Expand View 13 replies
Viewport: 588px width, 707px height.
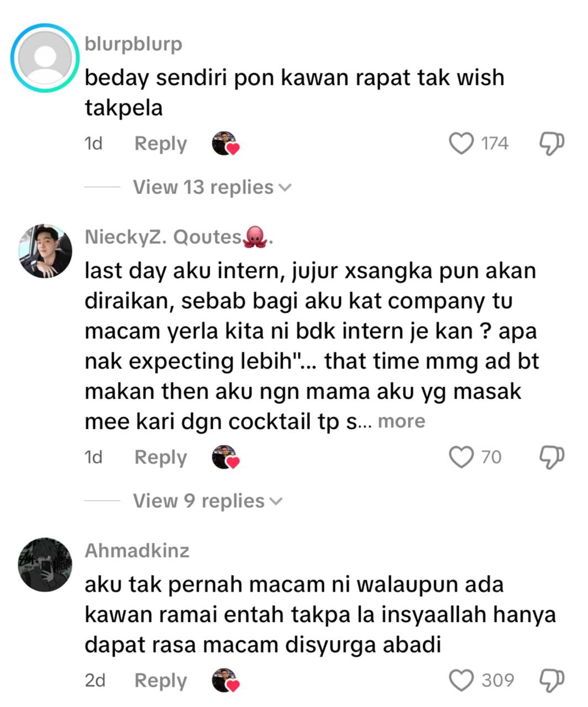pos(212,187)
